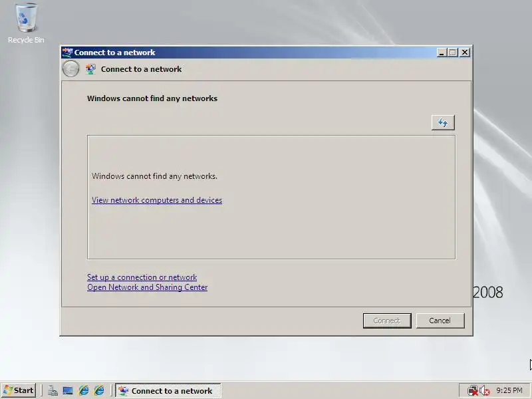Open View network computers and devices

point(157,200)
